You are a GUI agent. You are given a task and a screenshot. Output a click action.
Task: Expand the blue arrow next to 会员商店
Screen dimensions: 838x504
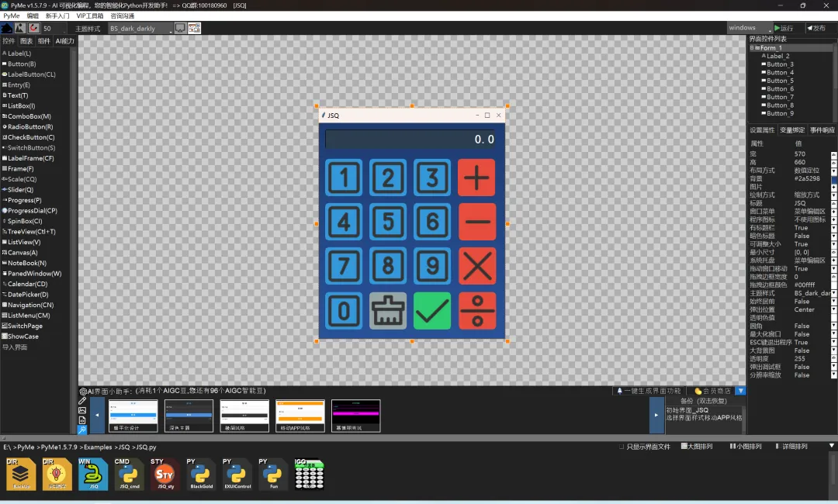point(741,391)
